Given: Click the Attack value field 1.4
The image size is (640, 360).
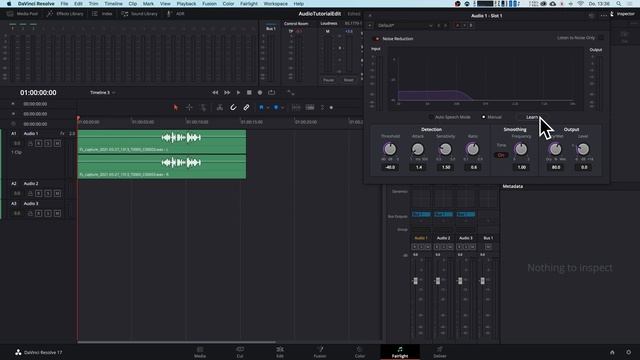Looking at the screenshot, I should coord(419,167).
